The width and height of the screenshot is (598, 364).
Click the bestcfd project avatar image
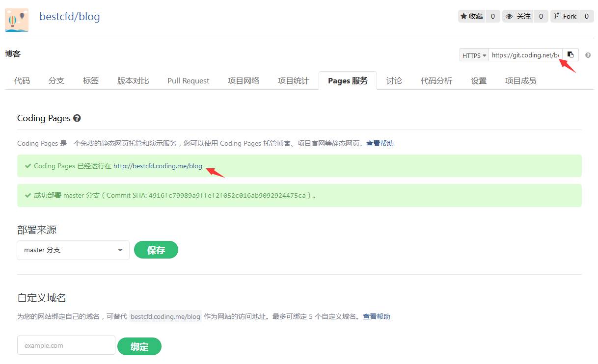click(17, 20)
